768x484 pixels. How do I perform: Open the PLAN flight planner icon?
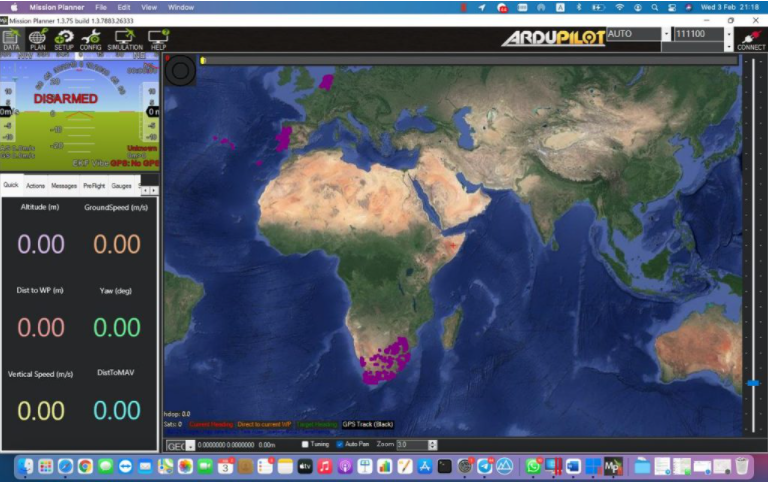click(38, 39)
